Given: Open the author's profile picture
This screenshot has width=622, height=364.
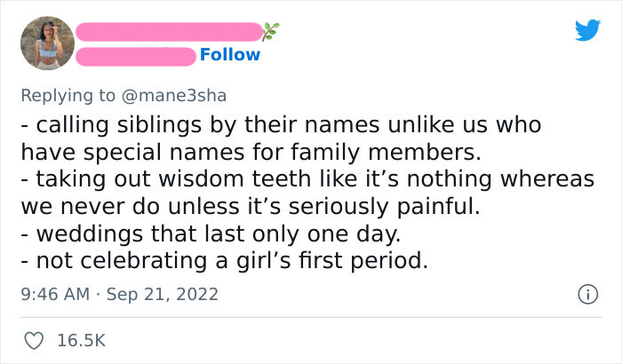Looking at the screenshot, I should [46, 43].
